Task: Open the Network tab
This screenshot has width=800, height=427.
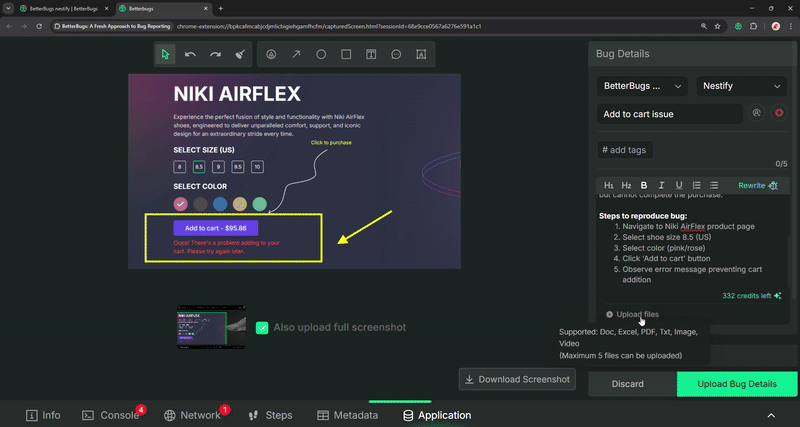Action: [x=192, y=415]
